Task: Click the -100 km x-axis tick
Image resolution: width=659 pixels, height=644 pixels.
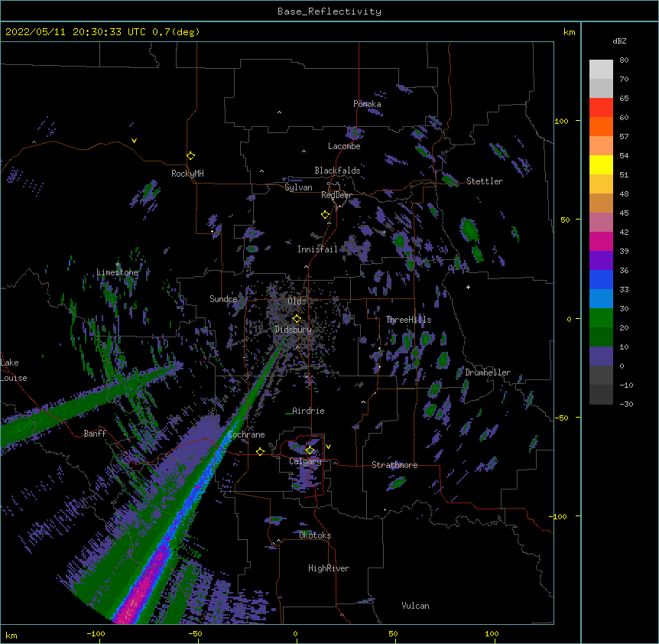Action: (96, 633)
